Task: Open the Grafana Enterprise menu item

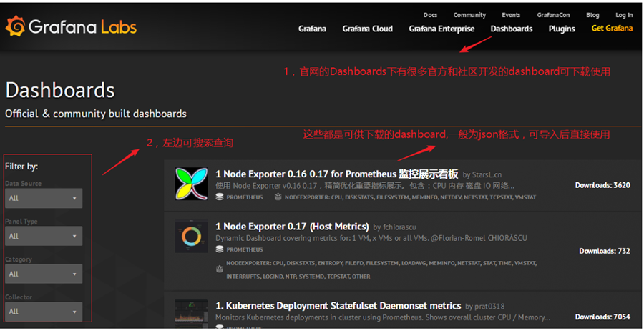Action: tap(441, 29)
